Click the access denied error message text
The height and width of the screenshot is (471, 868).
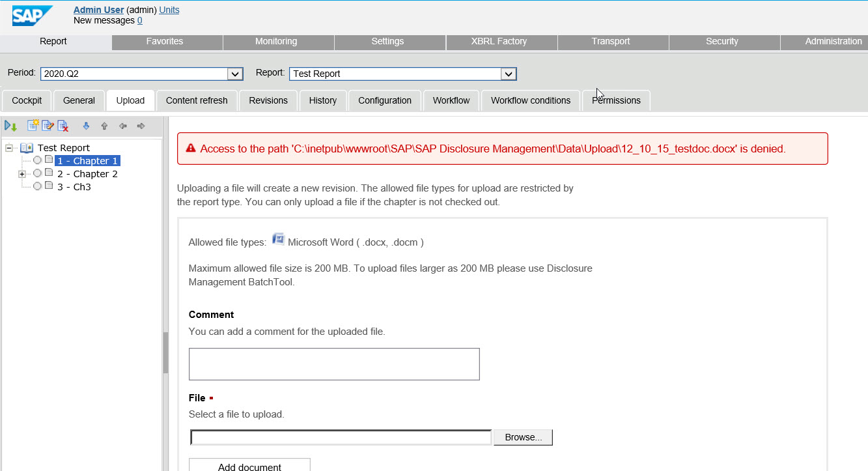click(493, 149)
